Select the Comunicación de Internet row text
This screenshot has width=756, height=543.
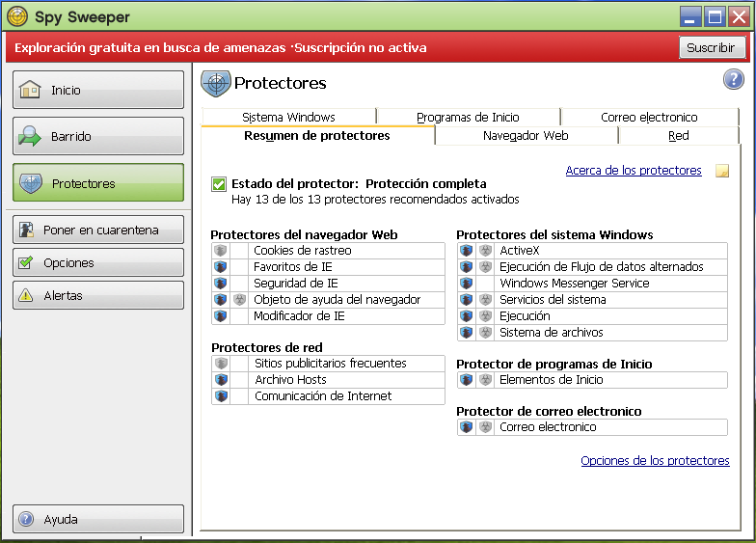323,395
